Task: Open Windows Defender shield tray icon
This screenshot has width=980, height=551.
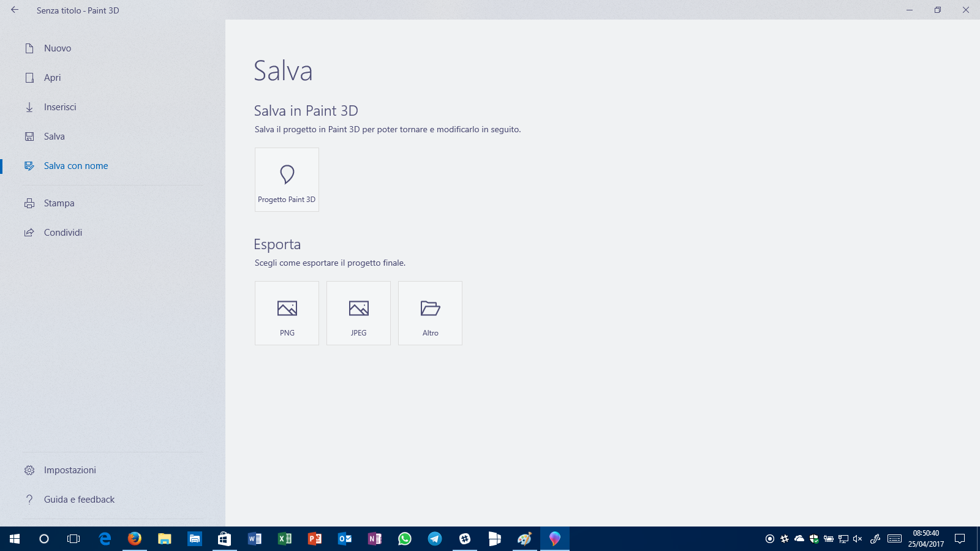Action: [x=814, y=539]
